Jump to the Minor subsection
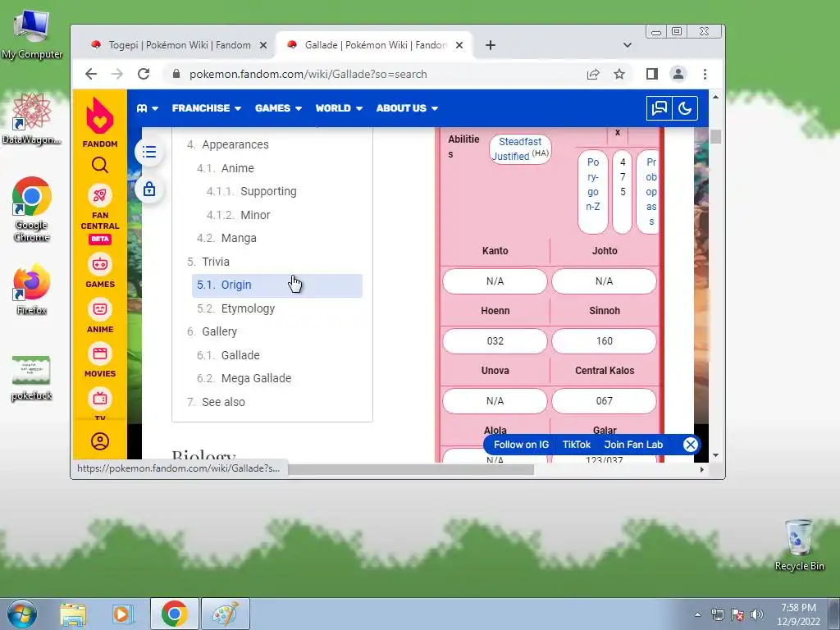This screenshot has width=840, height=630. (255, 215)
